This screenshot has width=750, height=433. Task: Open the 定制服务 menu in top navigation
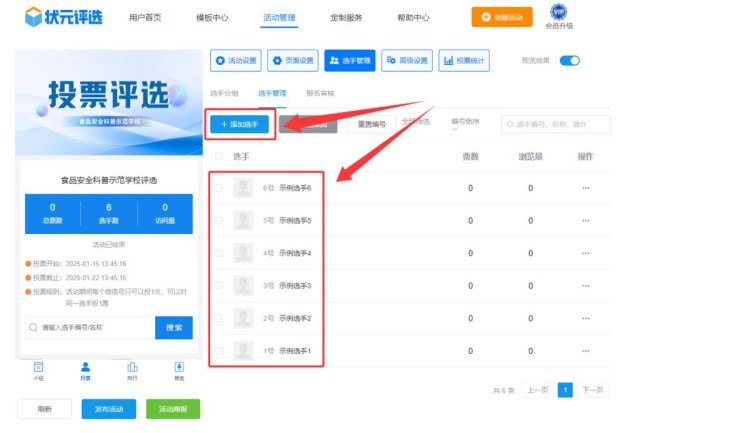346,18
